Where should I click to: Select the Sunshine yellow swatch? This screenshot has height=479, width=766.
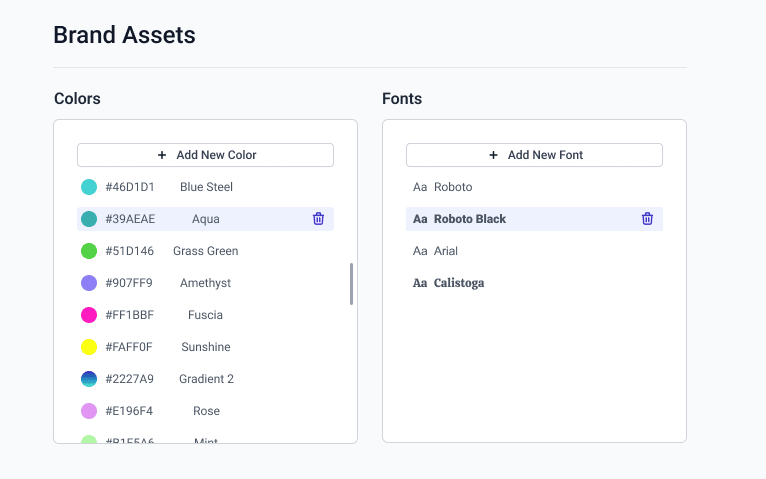[89, 347]
